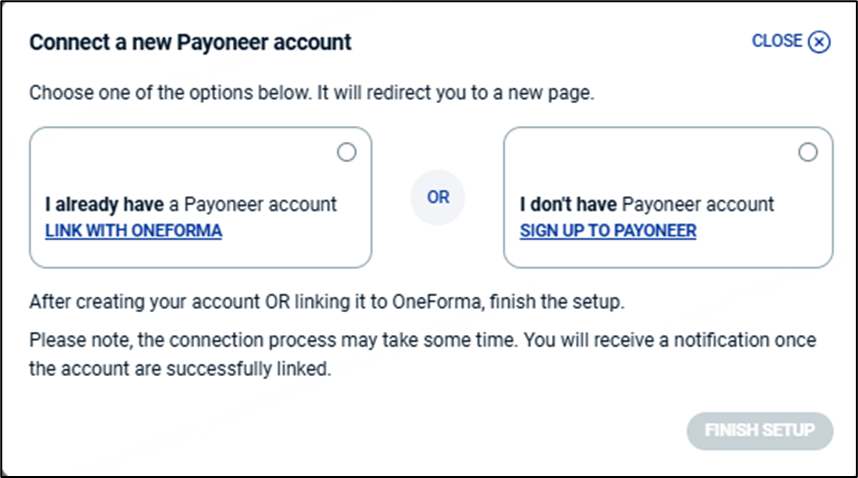
Task: Click the "successfully linked" notice line
Action: 180,368
